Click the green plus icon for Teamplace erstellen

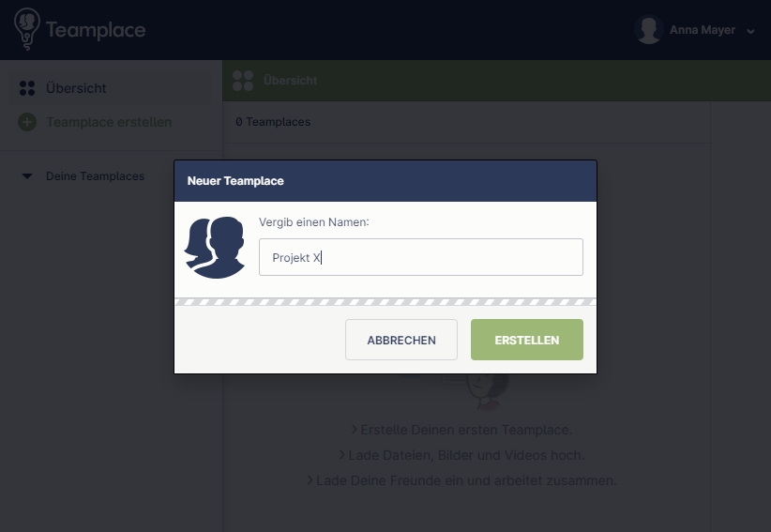27,122
